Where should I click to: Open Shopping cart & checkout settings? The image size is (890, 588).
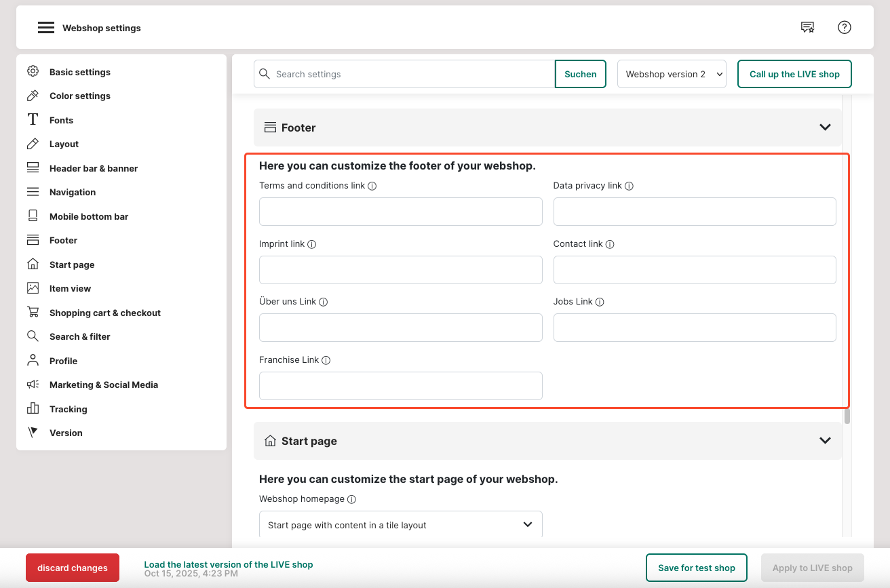click(104, 313)
